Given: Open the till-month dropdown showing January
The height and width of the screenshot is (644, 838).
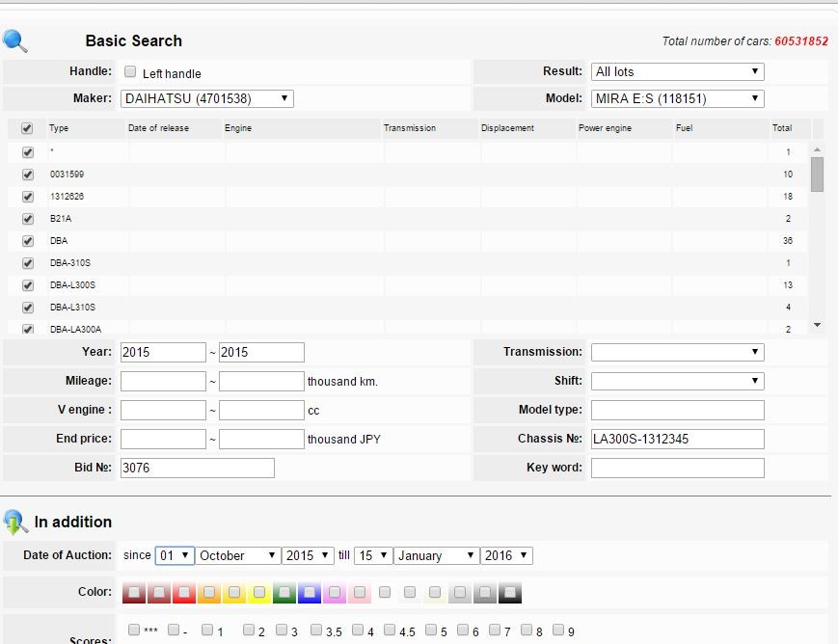Looking at the screenshot, I should (436, 556).
